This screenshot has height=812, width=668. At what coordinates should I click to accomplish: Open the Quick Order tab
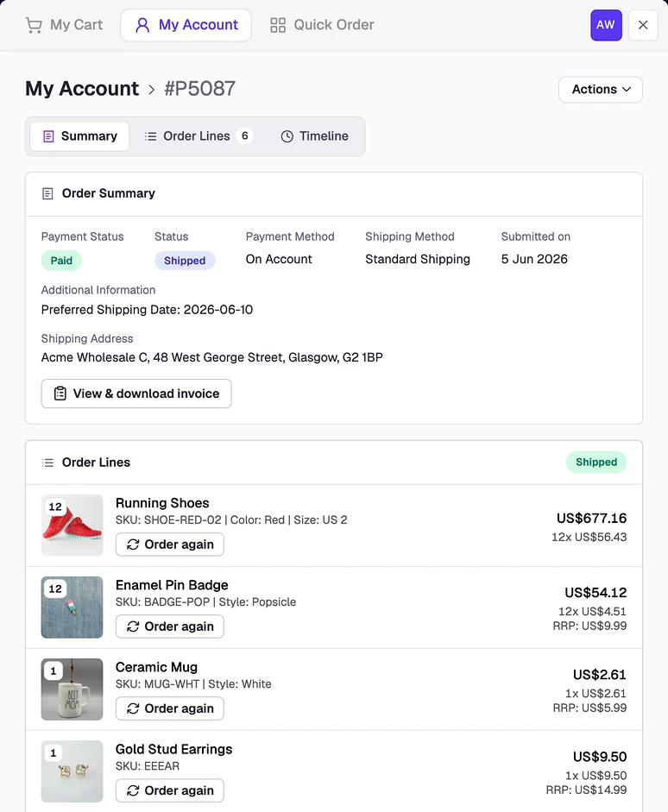pyautogui.click(x=322, y=25)
